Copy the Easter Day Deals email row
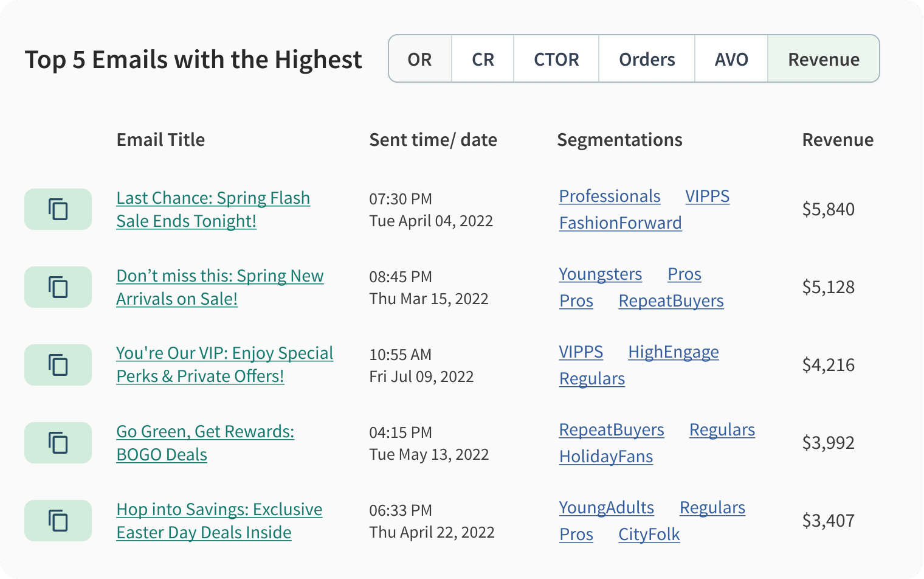Image resolution: width=924 pixels, height=579 pixels. 58,521
